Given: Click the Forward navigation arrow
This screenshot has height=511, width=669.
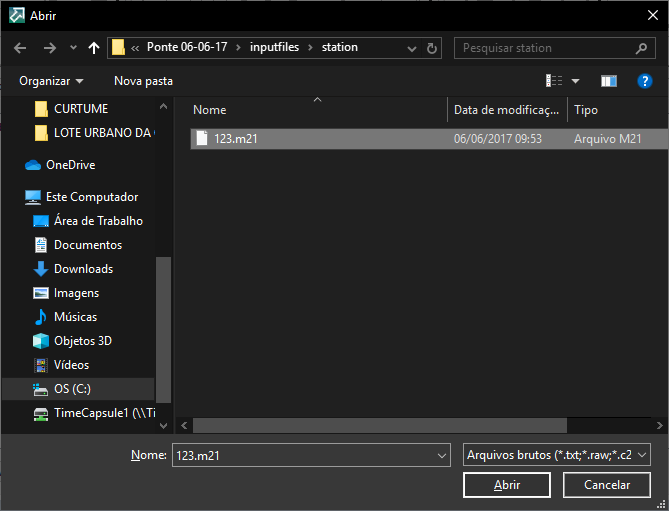Looking at the screenshot, I should tap(49, 48).
